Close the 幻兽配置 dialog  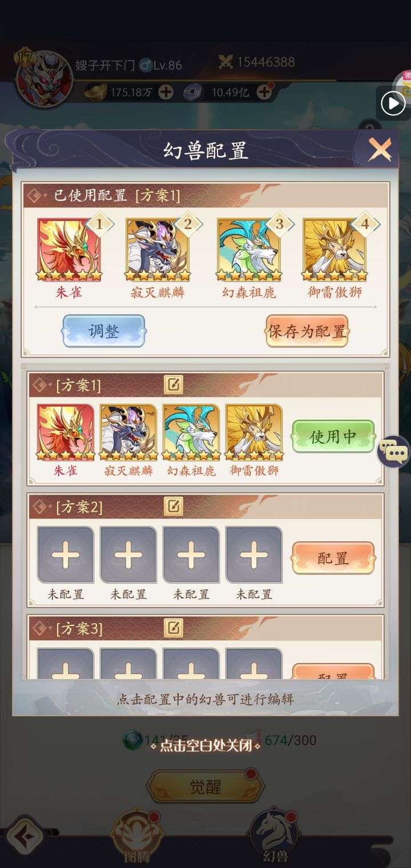tap(380, 150)
